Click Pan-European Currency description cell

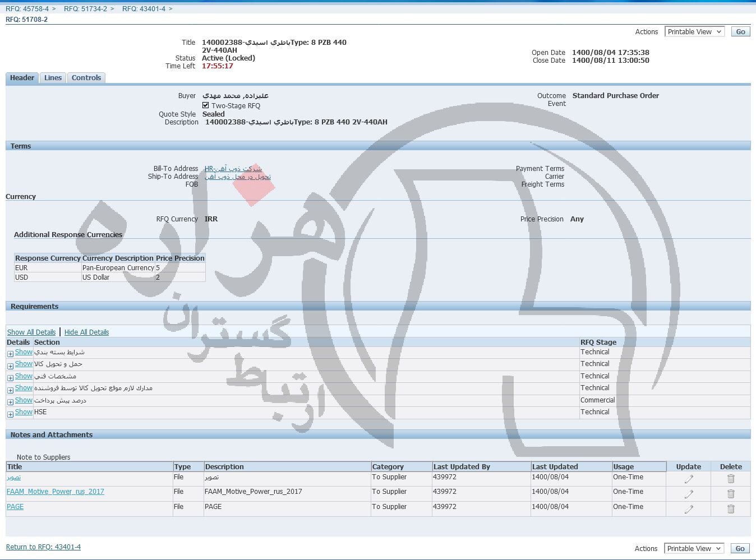[118, 268]
